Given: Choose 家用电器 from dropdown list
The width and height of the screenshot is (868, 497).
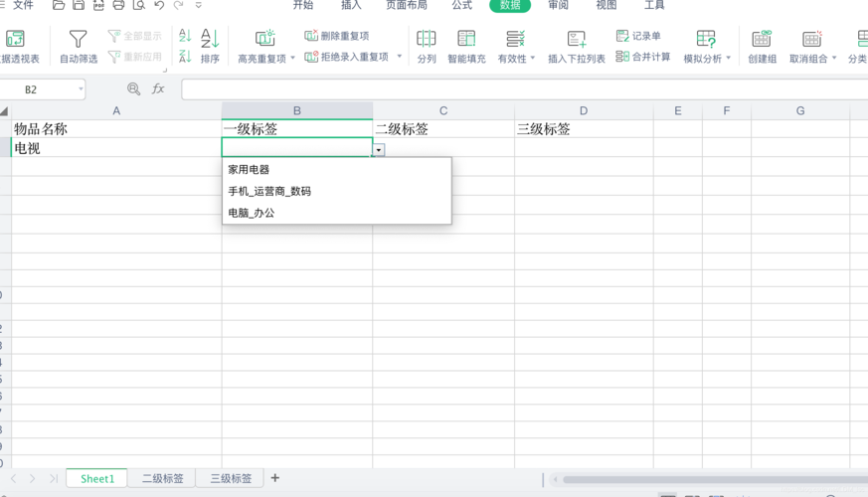Looking at the screenshot, I should pyautogui.click(x=337, y=169).
